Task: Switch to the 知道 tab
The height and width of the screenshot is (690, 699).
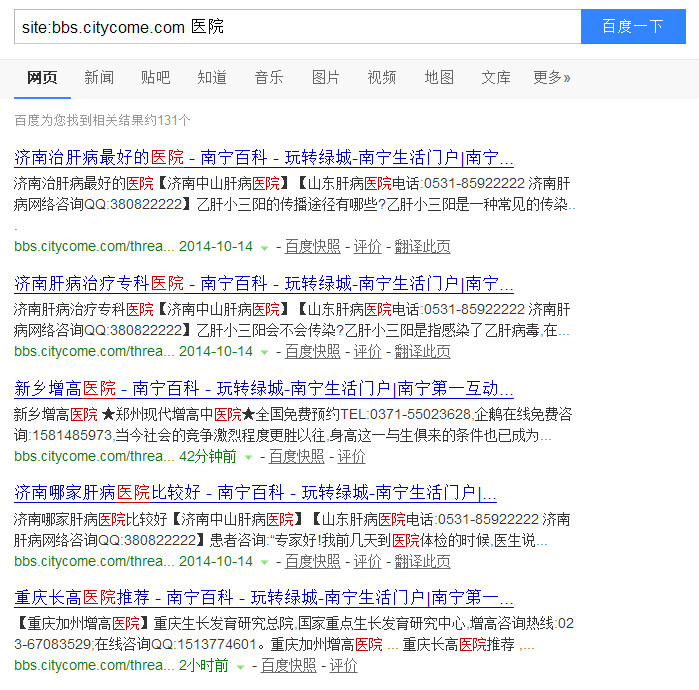Action: (212, 78)
